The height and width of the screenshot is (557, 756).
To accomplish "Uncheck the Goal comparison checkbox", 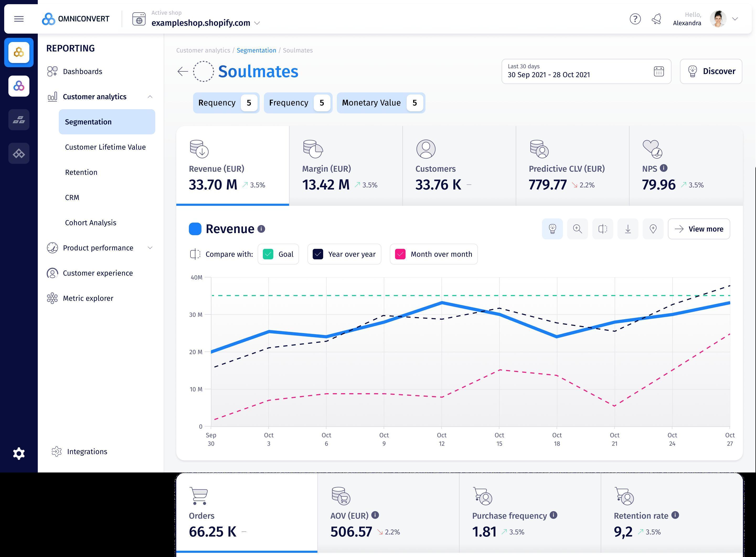I will click(268, 254).
